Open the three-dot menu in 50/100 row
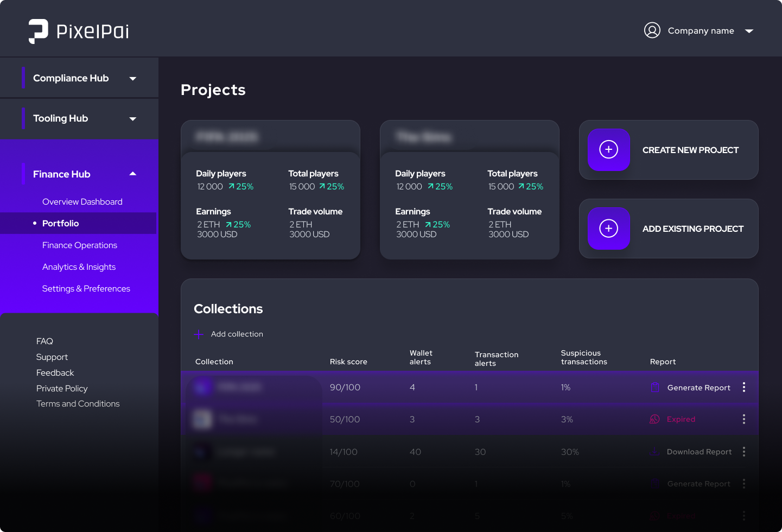Image resolution: width=782 pixels, height=532 pixels. click(744, 419)
